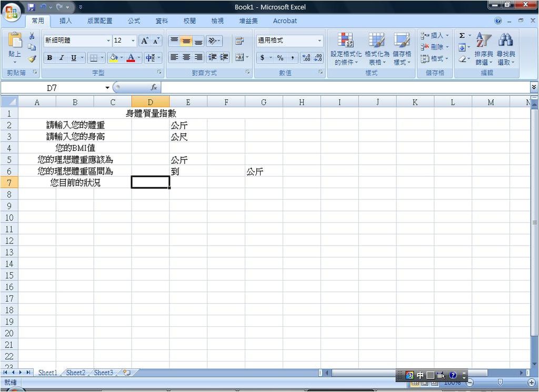Open Find and Select binoculars
The height and width of the screenshot is (392, 539).
[506, 49]
